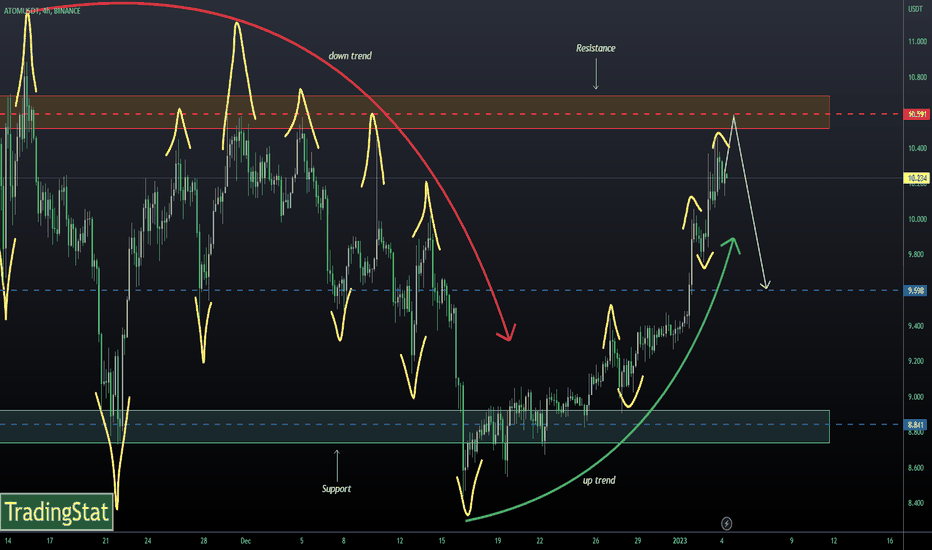The width and height of the screenshot is (932, 550).
Task: Click the 10.400 price axis label
Action: (917, 148)
